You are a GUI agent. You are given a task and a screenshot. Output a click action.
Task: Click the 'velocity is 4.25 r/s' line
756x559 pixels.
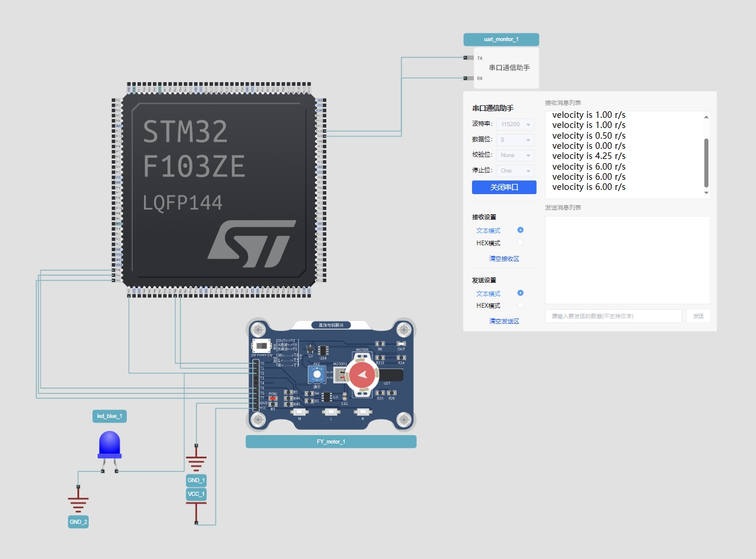(x=589, y=156)
